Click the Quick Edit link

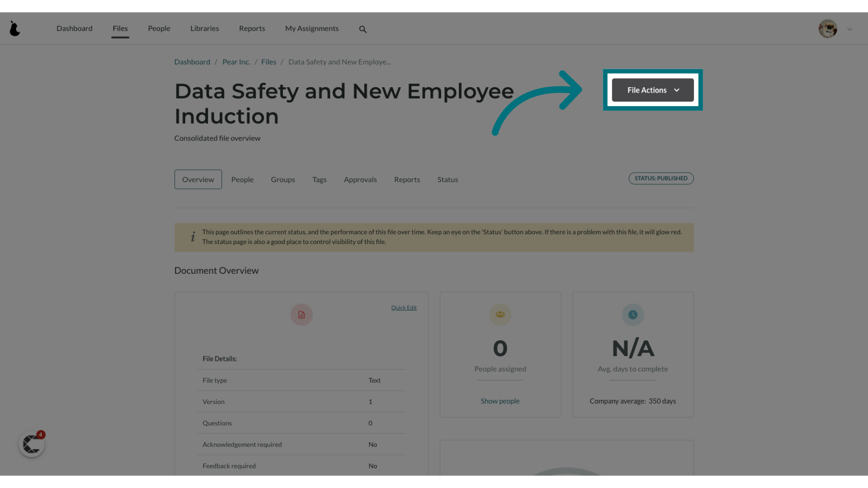click(404, 307)
